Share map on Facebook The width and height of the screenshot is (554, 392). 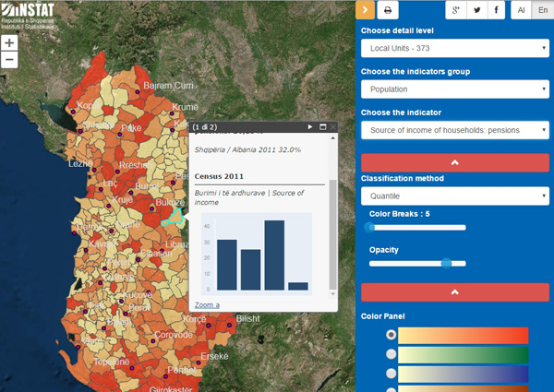point(496,10)
